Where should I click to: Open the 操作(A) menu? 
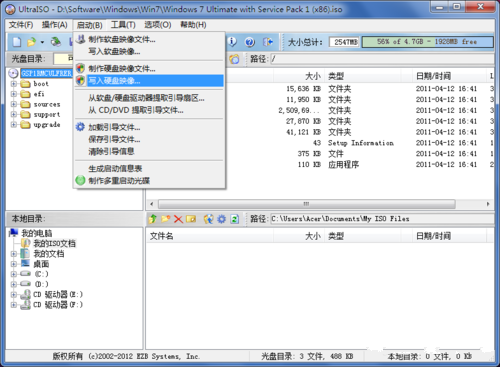point(55,25)
